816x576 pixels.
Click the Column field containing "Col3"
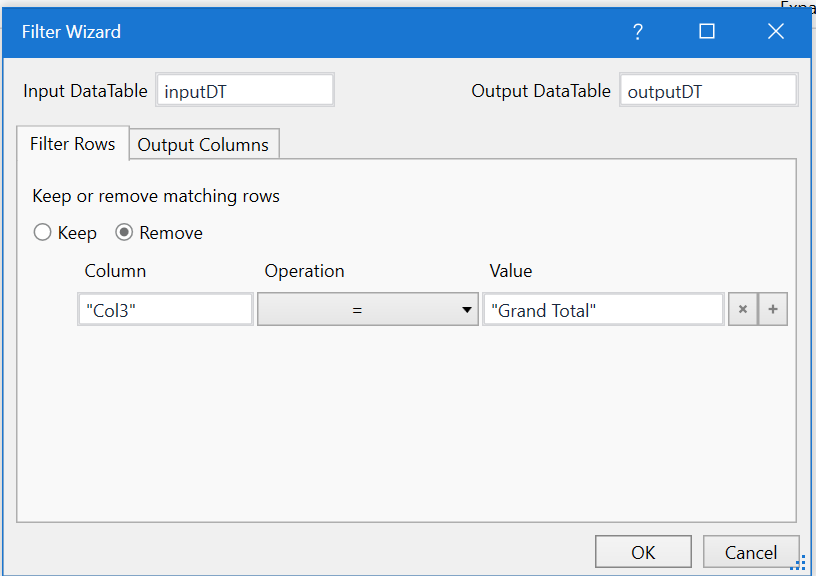[165, 310]
